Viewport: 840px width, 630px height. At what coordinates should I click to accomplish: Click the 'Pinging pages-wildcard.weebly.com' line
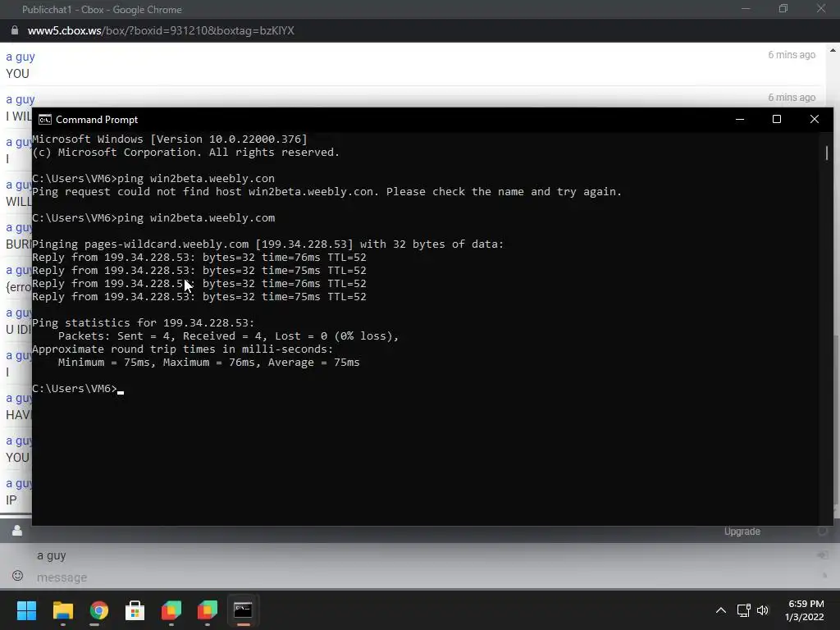(x=268, y=244)
